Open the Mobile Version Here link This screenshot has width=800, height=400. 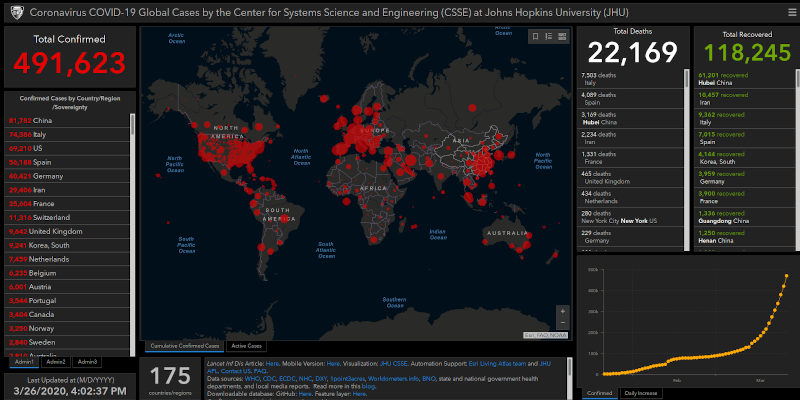[x=333, y=364]
